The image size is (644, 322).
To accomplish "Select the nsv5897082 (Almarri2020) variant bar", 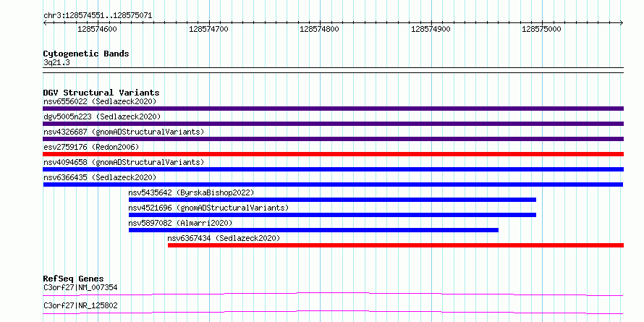I will click(x=313, y=230).
